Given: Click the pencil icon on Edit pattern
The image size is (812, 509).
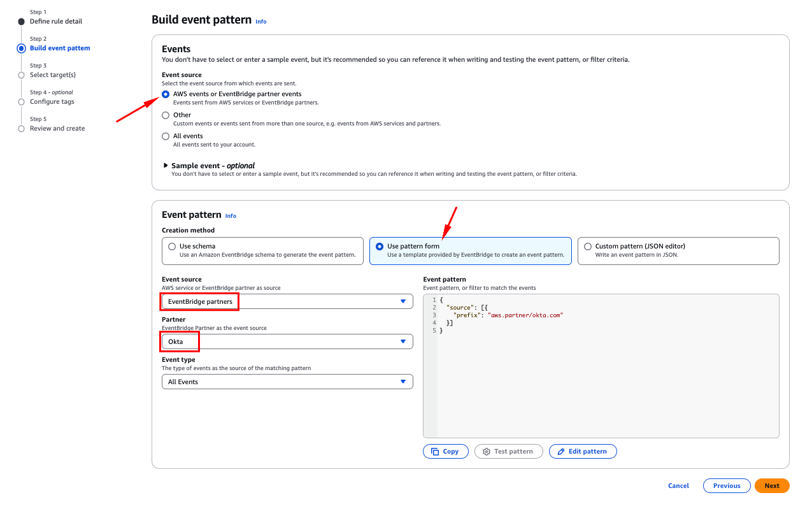Looking at the screenshot, I should tap(561, 451).
